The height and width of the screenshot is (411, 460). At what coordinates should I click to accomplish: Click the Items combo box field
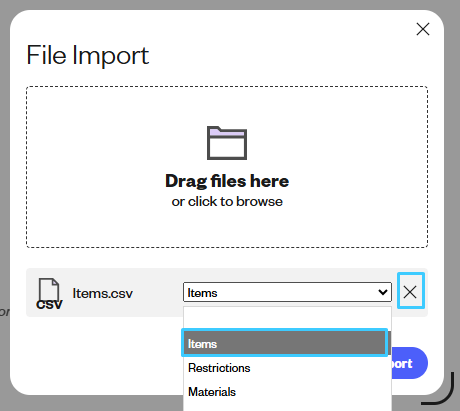pos(287,292)
